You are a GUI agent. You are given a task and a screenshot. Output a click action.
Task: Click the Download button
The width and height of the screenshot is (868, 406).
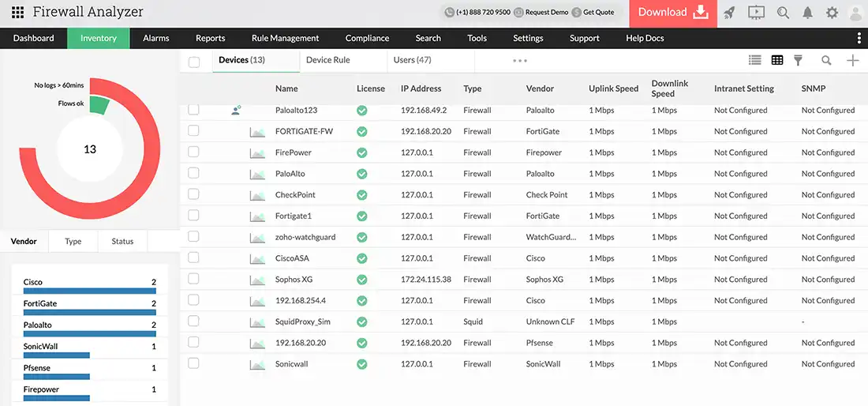[673, 13]
